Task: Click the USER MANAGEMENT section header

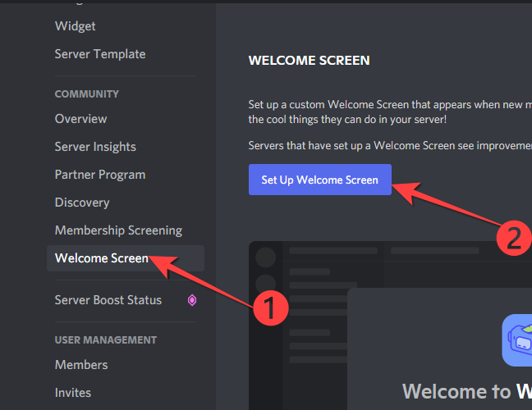Action: 106,340
